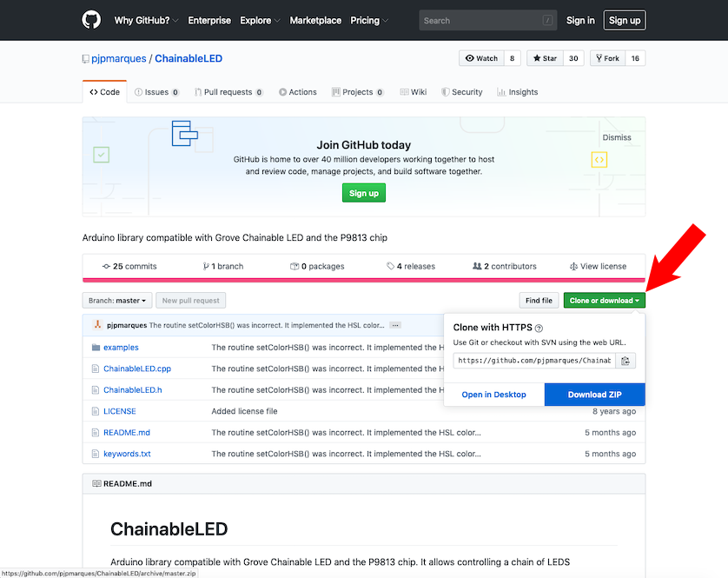Screen dimensions: 728x578
Task: Click the GitHub Octocat logo
Action: click(91, 20)
